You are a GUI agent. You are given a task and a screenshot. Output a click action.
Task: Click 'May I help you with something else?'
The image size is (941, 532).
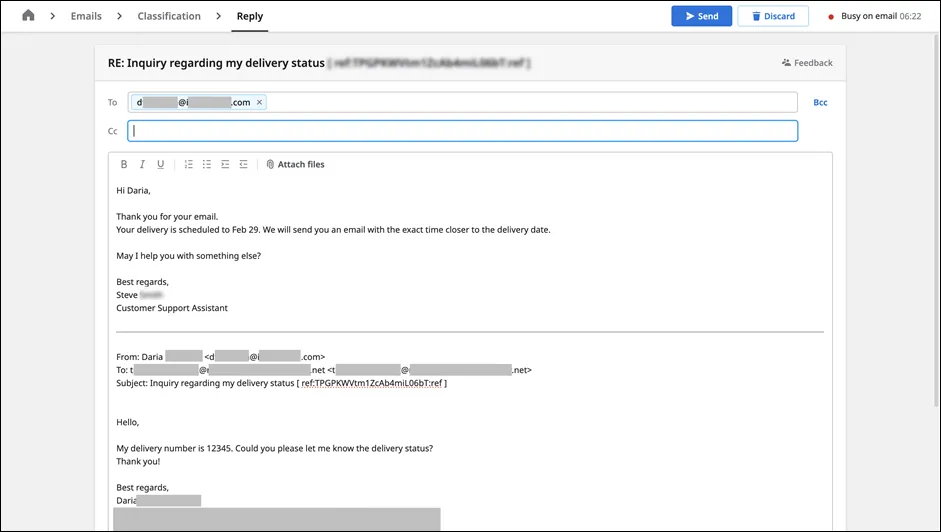click(x=188, y=256)
